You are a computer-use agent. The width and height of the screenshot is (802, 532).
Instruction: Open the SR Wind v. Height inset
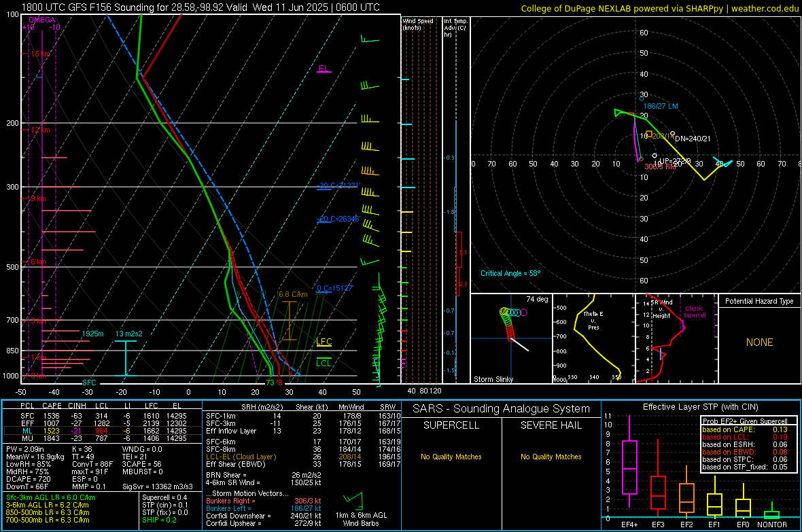click(676, 338)
